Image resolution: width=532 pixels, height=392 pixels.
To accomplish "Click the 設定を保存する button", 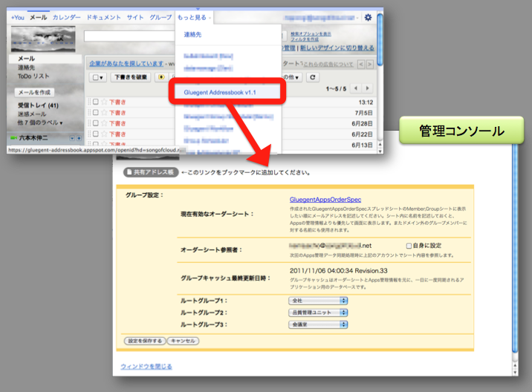I will point(143,341).
